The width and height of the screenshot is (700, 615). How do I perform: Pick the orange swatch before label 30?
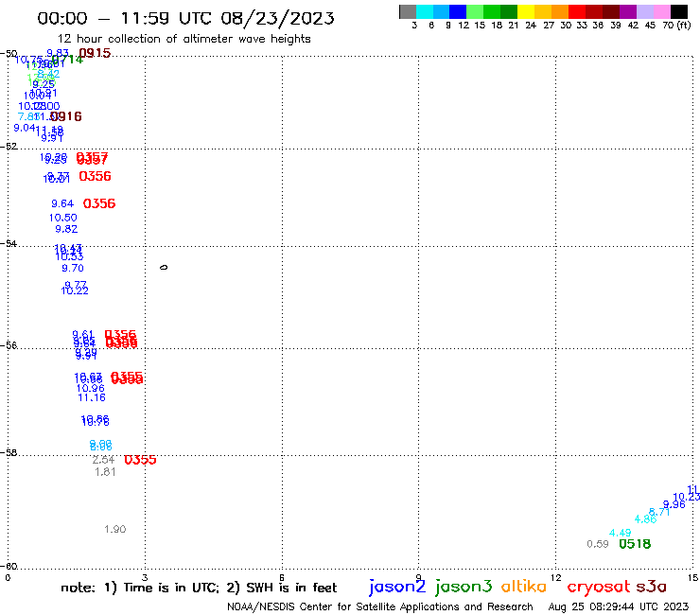(x=560, y=11)
